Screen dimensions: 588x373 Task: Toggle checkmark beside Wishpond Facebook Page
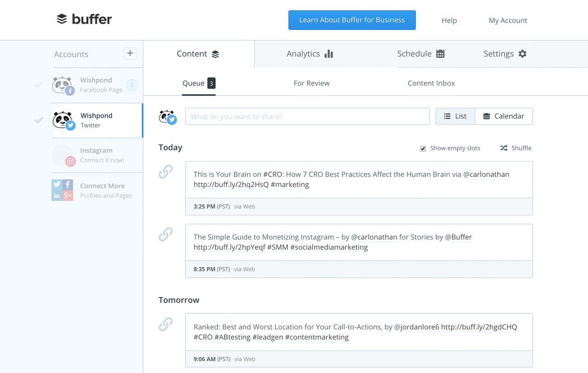38,85
